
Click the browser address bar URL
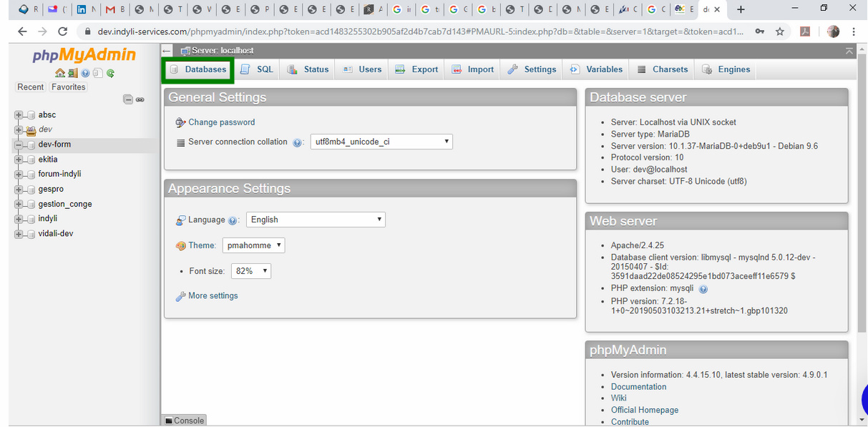(x=420, y=31)
